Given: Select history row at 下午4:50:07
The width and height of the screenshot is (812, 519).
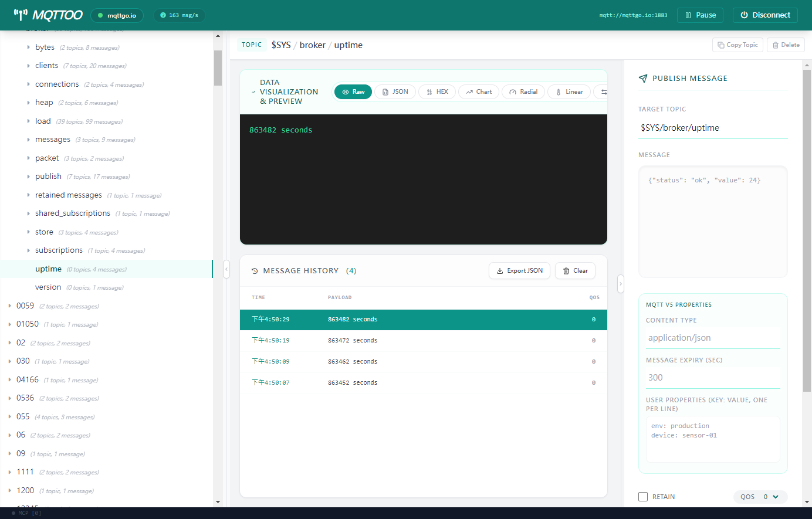Looking at the screenshot, I should point(424,383).
